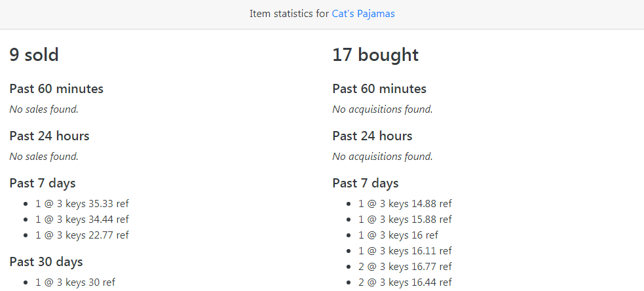
Task: Click the purchase at 3 keys 16.11 ref
Action: click(405, 251)
